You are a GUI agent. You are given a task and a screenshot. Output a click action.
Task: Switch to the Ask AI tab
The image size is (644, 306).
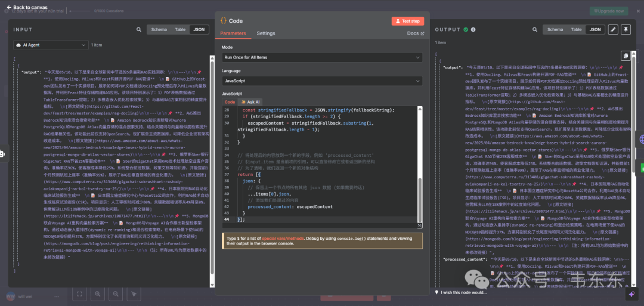(x=250, y=102)
